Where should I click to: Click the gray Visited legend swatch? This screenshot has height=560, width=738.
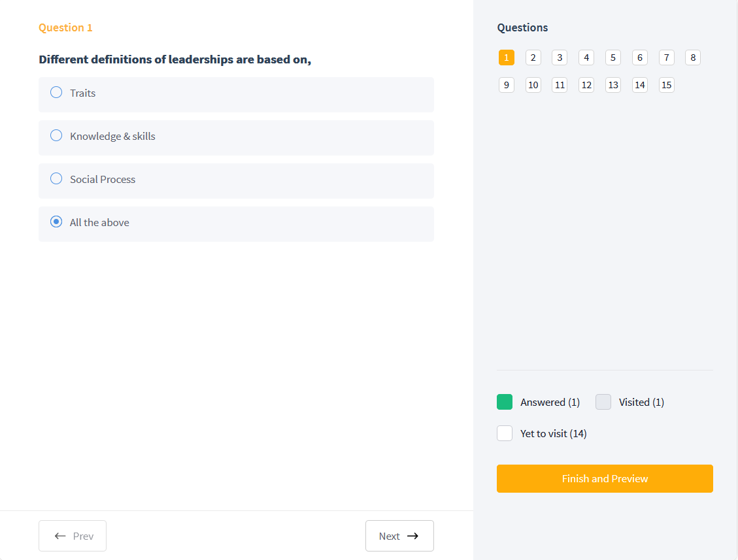point(603,402)
